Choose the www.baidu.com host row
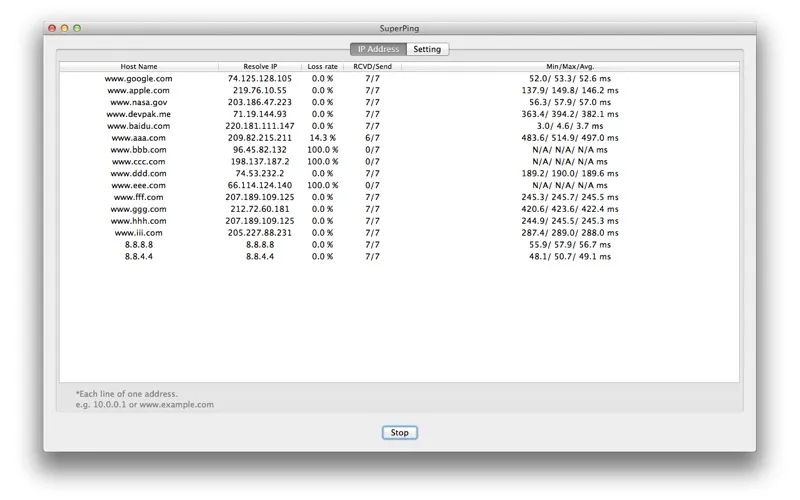 (x=139, y=126)
